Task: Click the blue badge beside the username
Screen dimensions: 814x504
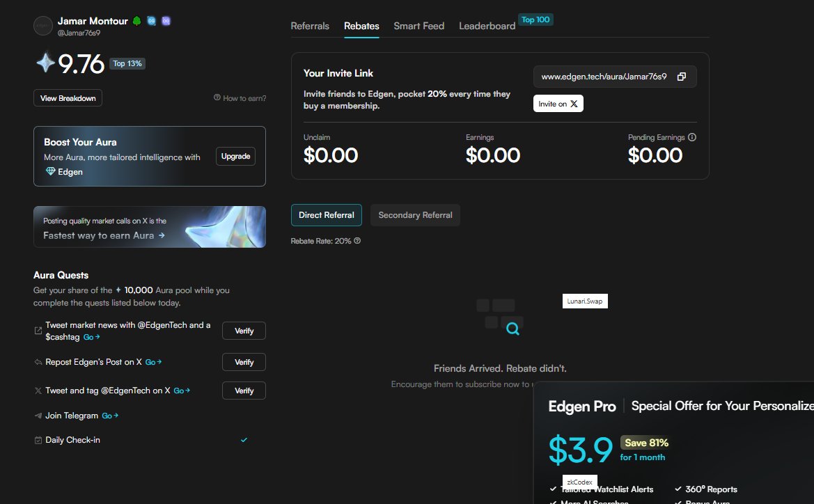Action: (151, 21)
